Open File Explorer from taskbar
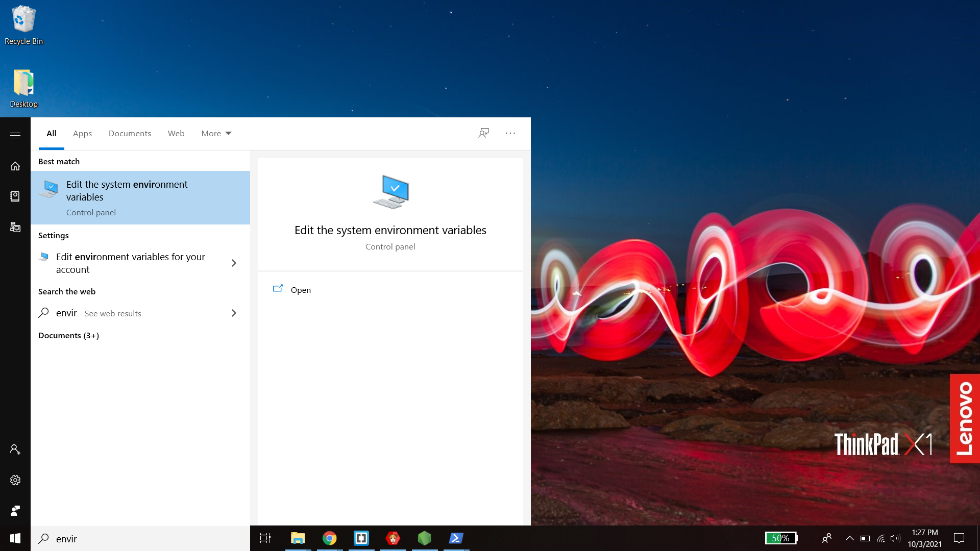The width and height of the screenshot is (980, 551). 298,538
